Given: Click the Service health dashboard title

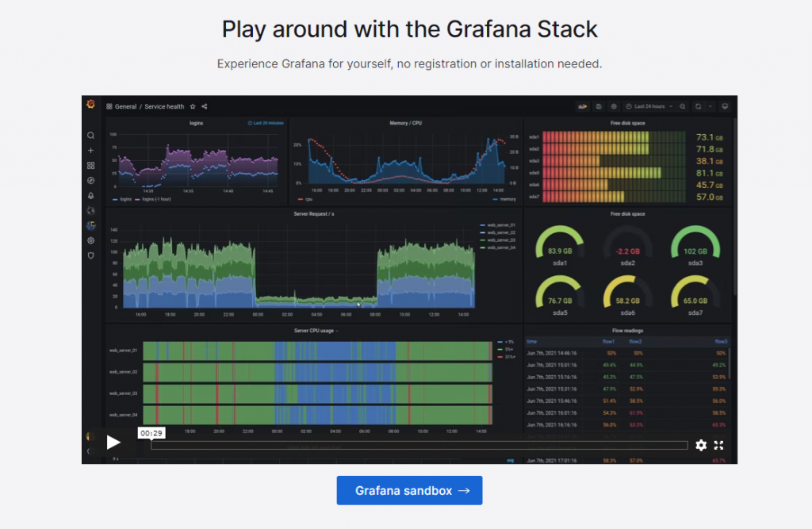Looking at the screenshot, I should pyautogui.click(x=164, y=106).
